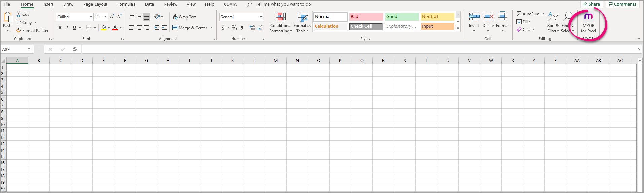Increase decimal places

coord(252,28)
